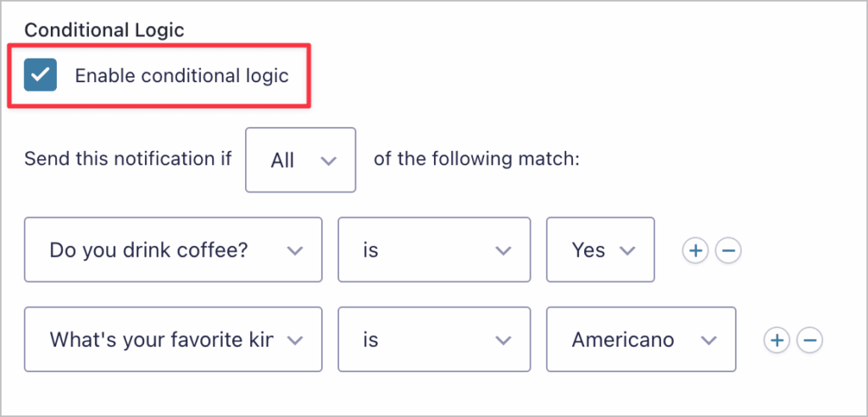Click the chevron in the Americano dropdown

click(709, 341)
